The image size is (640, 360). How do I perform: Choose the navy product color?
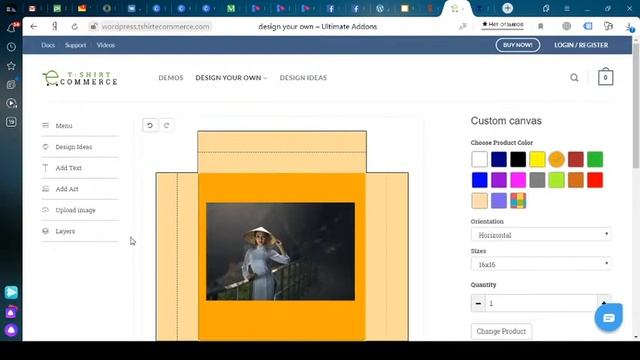click(x=499, y=159)
